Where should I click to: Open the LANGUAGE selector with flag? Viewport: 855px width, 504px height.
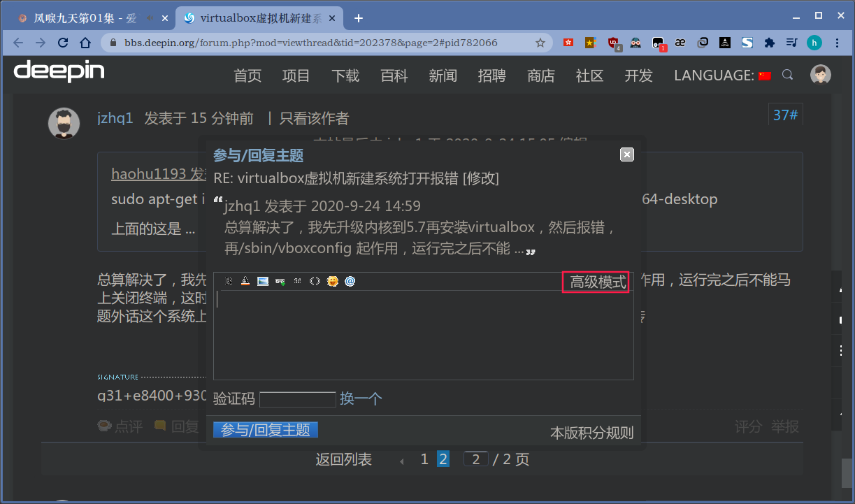pyautogui.click(x=722, y=75)
